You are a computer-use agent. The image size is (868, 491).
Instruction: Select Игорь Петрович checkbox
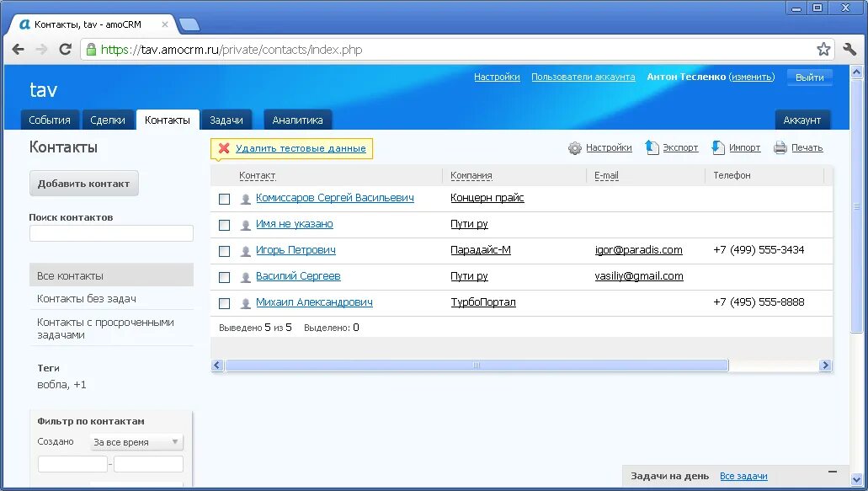224,251
